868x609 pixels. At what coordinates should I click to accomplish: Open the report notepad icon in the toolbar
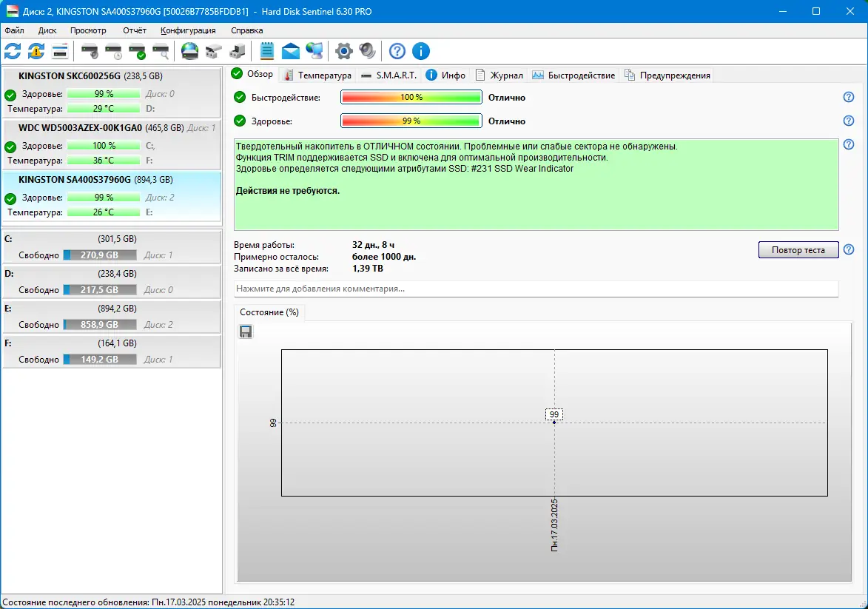coord(266,51)
